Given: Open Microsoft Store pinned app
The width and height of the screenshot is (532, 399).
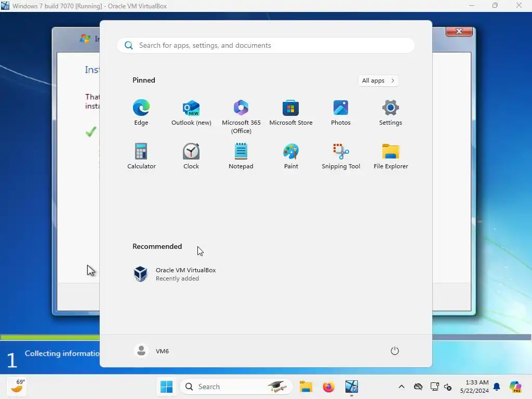Looking at the screenshot, I should coord(291,113).
